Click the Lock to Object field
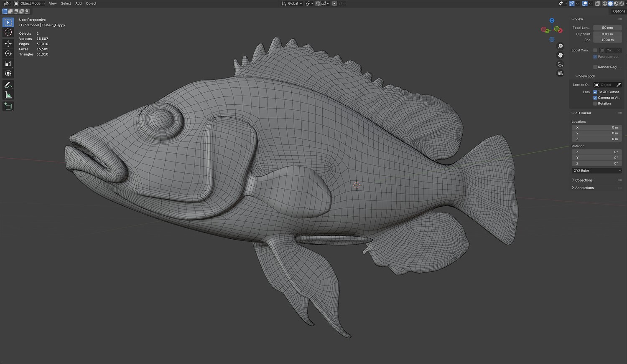Image resolution: width=627 pixels, height=364 pixels. pos(604,85)
